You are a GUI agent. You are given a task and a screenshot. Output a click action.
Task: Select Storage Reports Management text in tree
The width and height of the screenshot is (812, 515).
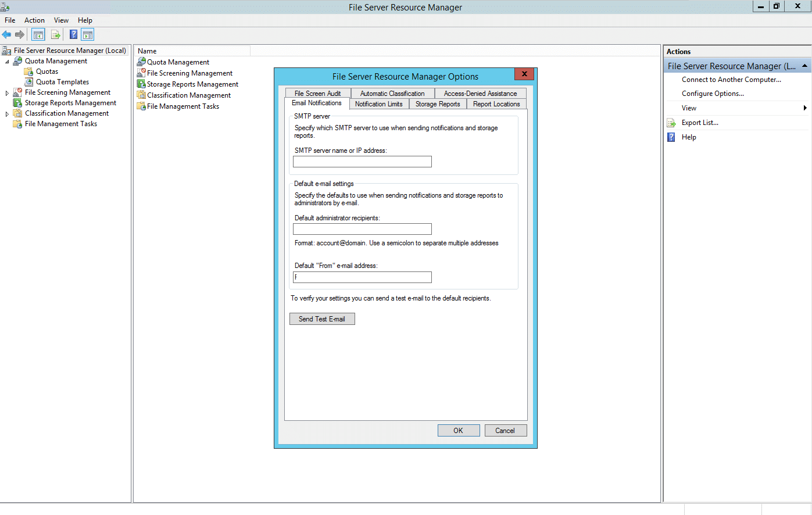tap(70, 103)
